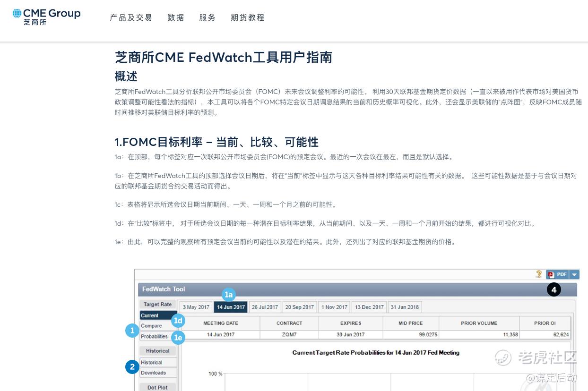
Task: Click the PRIOR OI column header
Action: 545,323
